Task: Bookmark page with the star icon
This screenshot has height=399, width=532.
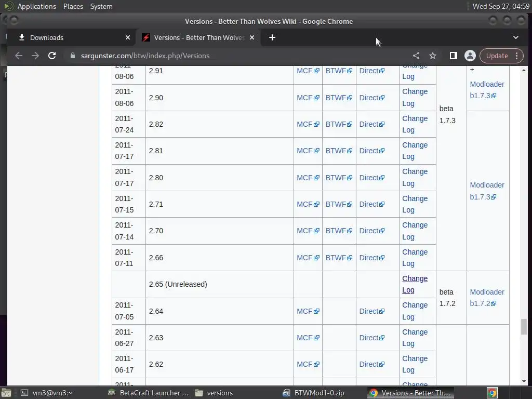Action: pyautogui.click(x=433, y=56)
